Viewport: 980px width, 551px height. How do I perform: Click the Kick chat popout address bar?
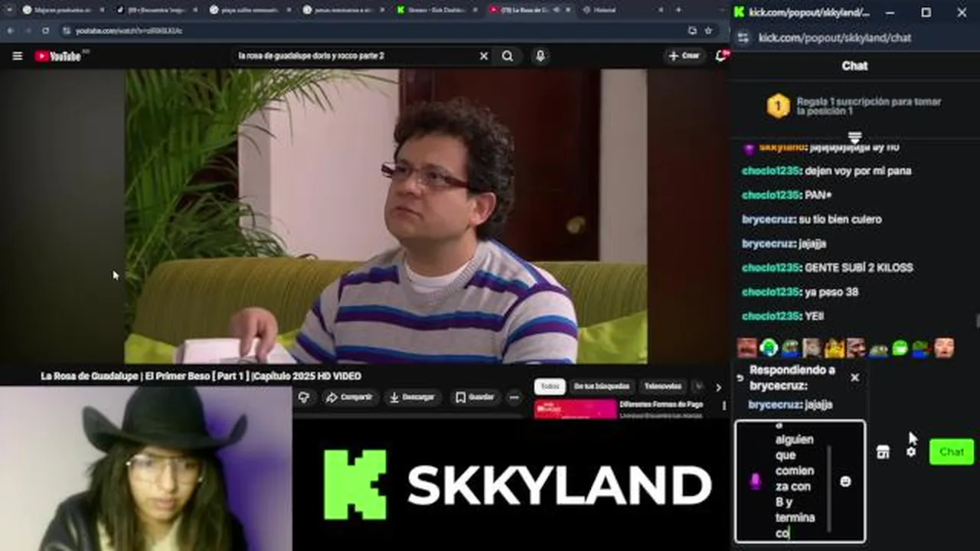coord(835,37)
